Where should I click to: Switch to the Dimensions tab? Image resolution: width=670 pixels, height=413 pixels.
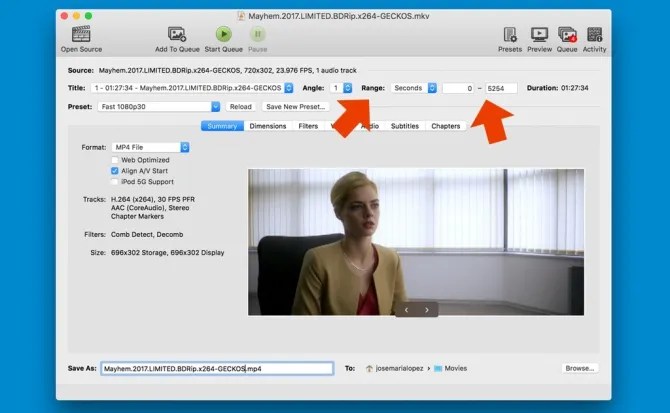(268, 126)
